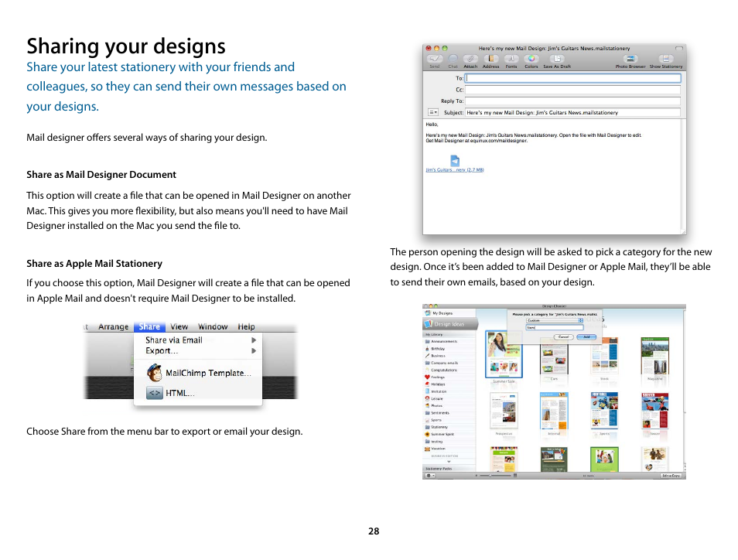Image resolution: width=738 pixels, height=560 pixels.
Task: Open the Share menu
Action: click(x=149, y=326)
